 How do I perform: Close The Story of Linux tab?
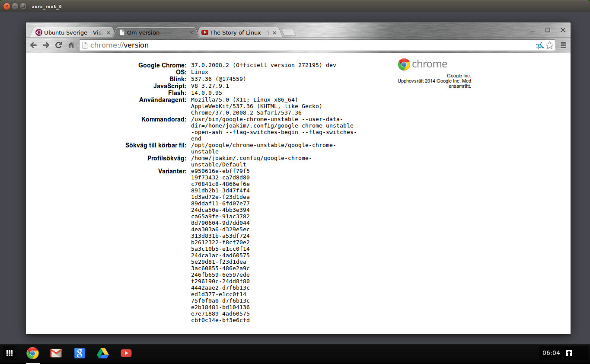coord(275,32)
